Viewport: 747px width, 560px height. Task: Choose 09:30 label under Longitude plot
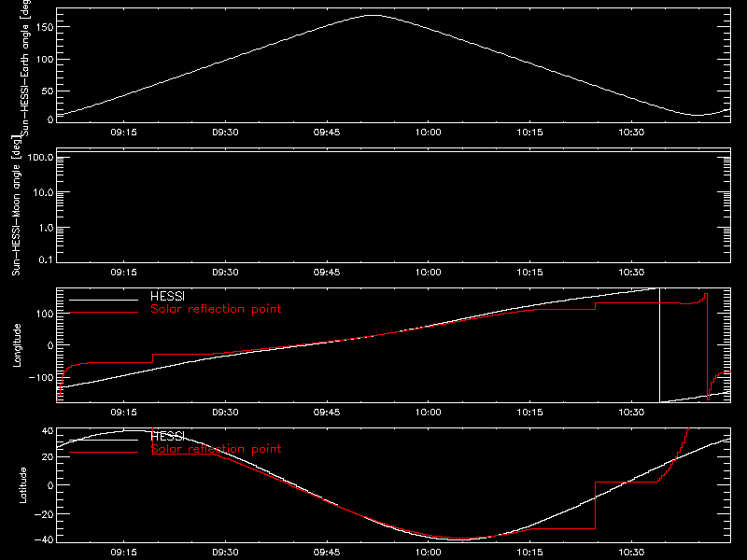click(225, 412)
